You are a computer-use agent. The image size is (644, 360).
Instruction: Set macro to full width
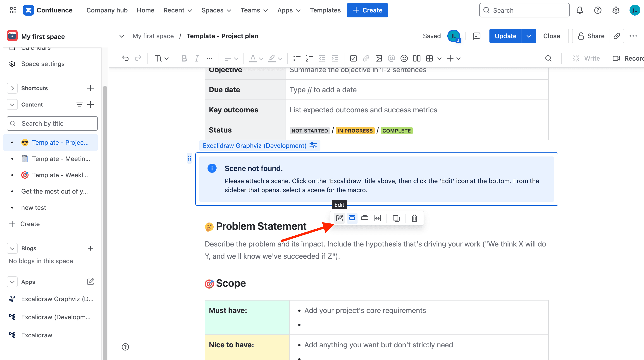[377, 218]
